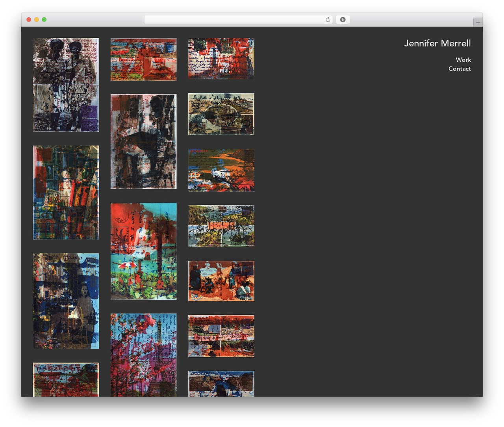Click the download arrow icon button
The image size is (504, 427).
point(343,20)
